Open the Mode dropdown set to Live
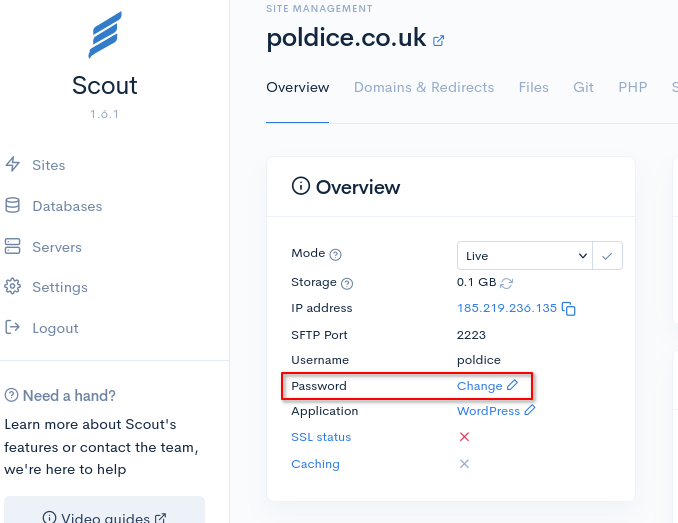This screenshot has height=523, width=678. click(x=525, y=256)
